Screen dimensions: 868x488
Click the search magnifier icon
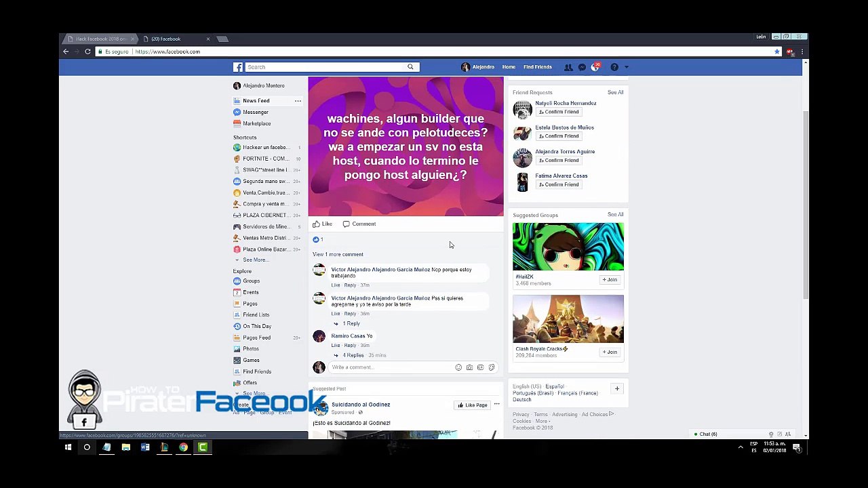point(410,67)
